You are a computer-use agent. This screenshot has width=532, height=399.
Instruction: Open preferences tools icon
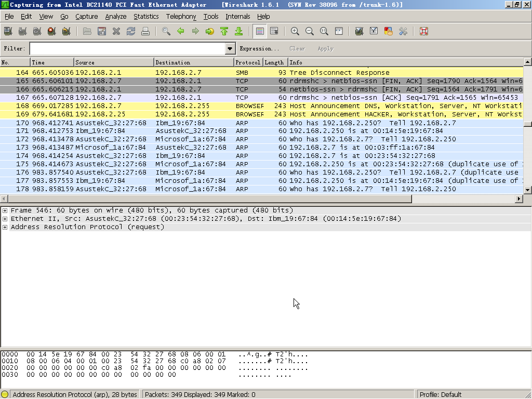[403, 31]
